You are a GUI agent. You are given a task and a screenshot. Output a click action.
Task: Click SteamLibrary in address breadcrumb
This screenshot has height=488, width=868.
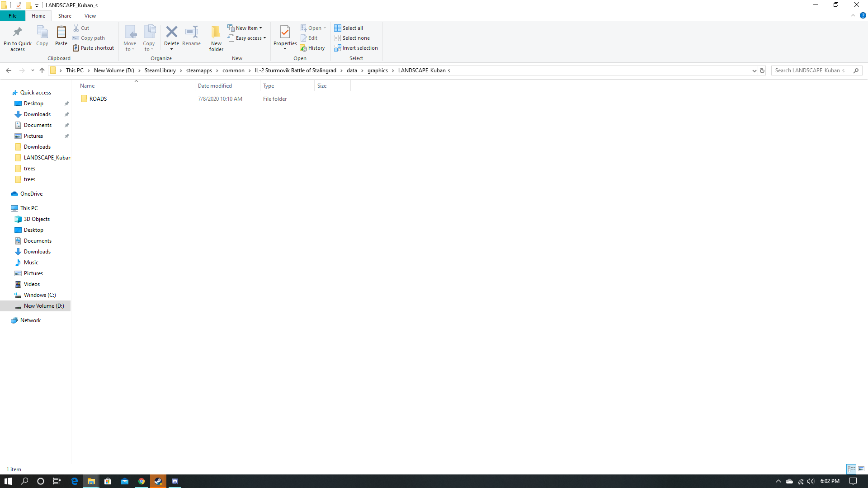[160, 70]
